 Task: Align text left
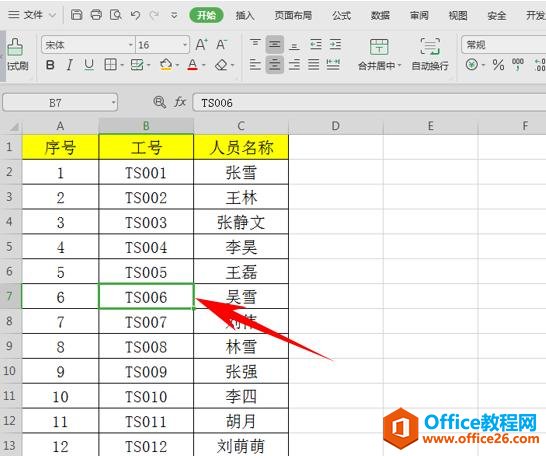pos(255,65)
